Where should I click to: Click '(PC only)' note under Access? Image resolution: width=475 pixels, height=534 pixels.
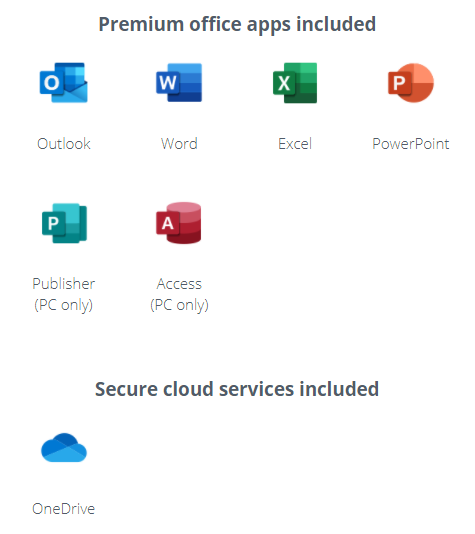click(179, 305)
